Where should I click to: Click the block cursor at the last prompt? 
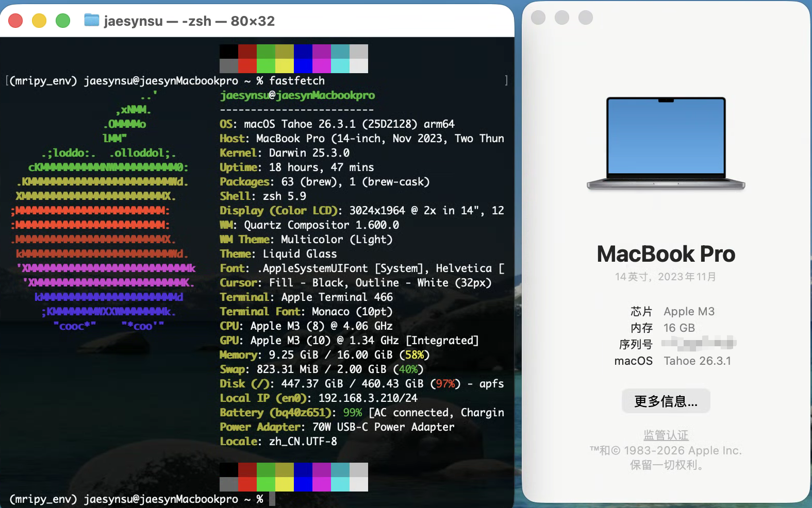272,499
